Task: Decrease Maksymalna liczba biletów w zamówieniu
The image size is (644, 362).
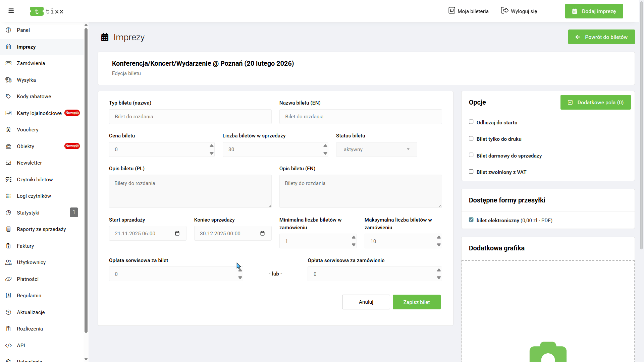Action: tap(439, 245)
